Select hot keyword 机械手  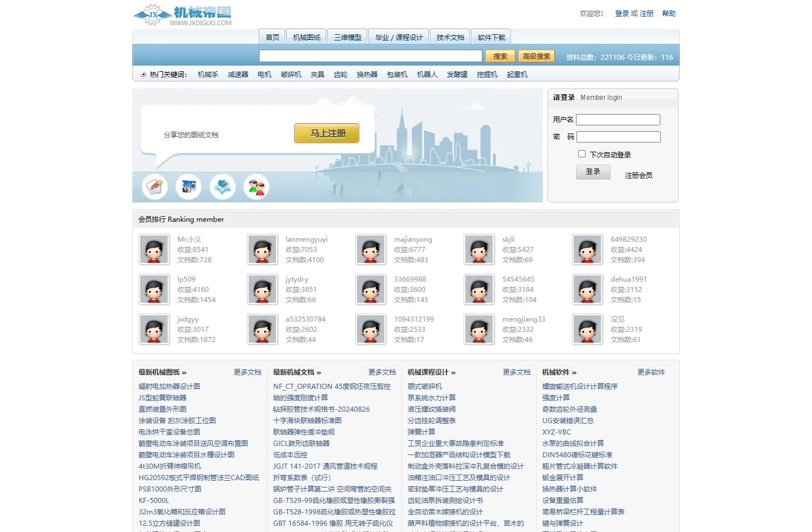click(208, 74)
